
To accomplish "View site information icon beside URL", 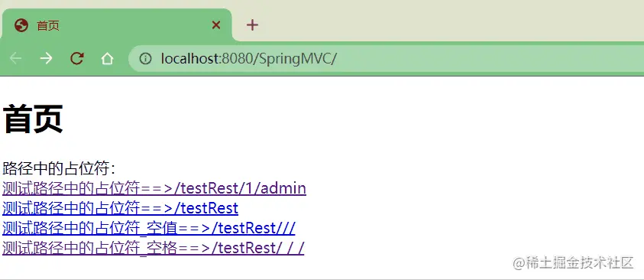I will click(145, 59).
